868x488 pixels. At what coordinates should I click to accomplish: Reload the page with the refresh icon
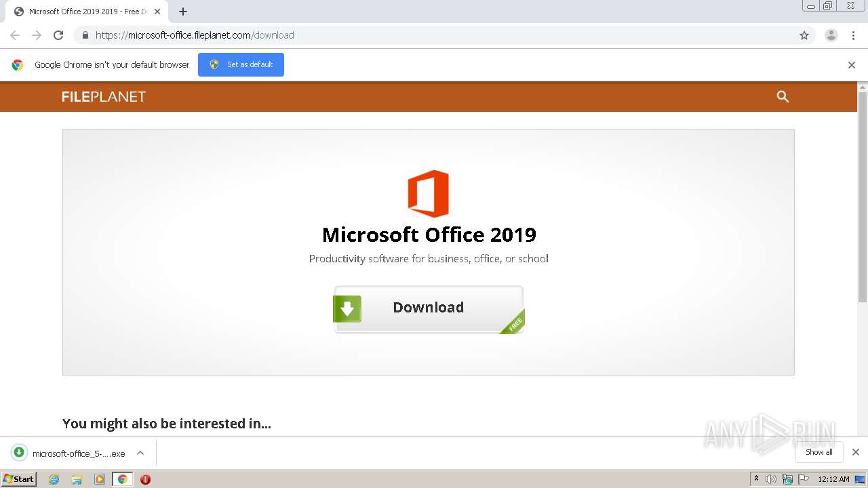58,35
